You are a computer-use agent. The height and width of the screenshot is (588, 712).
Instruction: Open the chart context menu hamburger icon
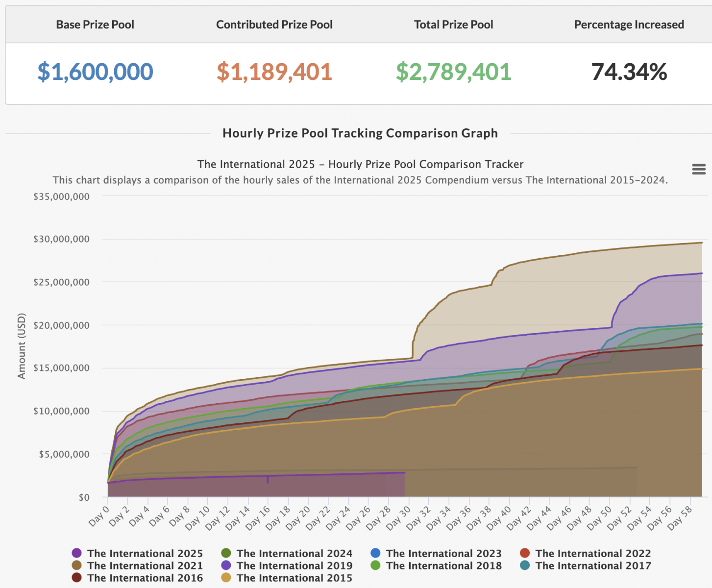pos(699,170)
